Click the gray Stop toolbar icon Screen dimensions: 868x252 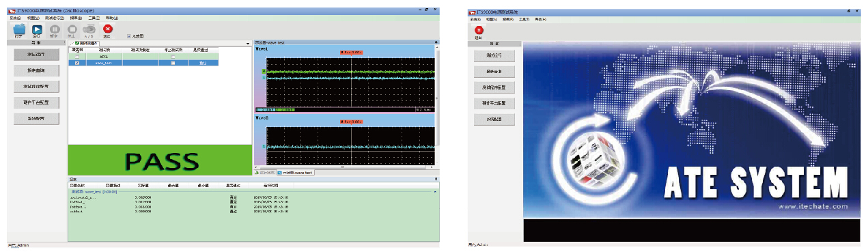coord(72,29)
